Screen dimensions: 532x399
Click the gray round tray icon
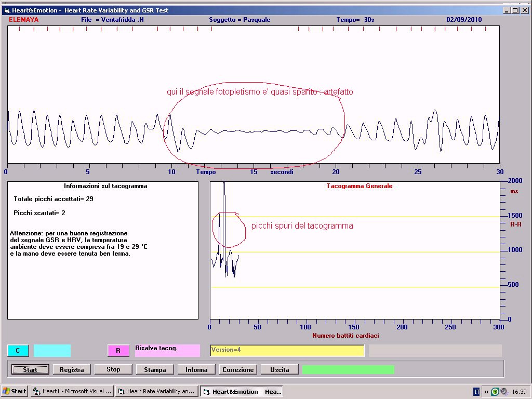coord(503,391)
